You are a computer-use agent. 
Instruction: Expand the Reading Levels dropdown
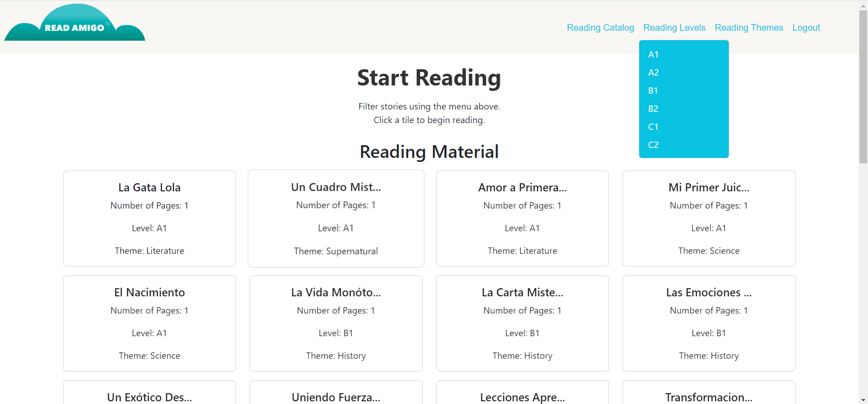pyautogui.click(x=674, y=28)
